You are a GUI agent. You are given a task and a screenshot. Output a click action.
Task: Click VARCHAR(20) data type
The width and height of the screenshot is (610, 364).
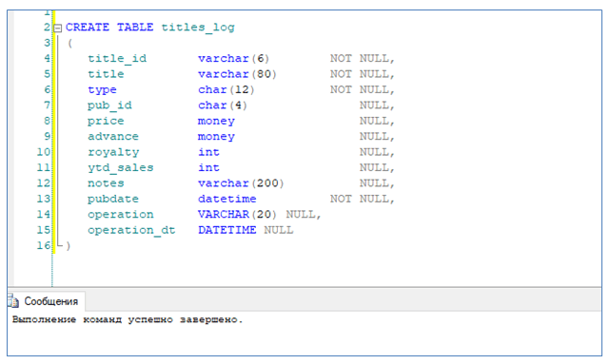coord(237,214)
